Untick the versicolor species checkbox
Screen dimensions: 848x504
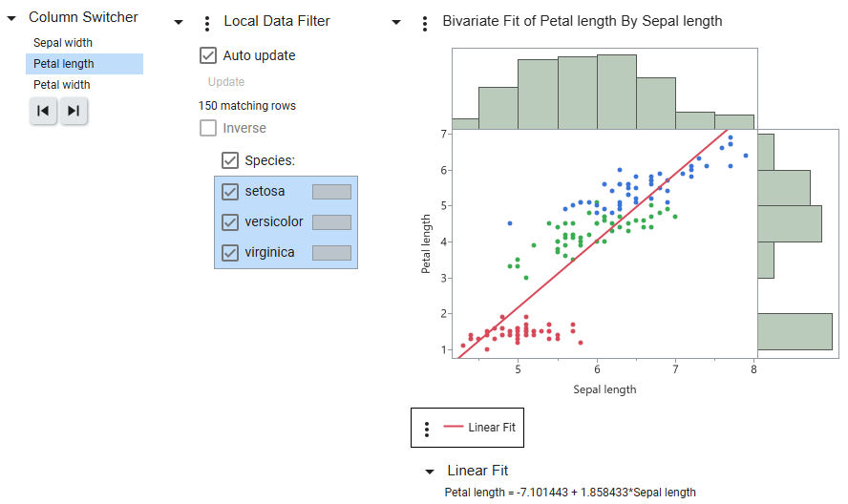230,222
